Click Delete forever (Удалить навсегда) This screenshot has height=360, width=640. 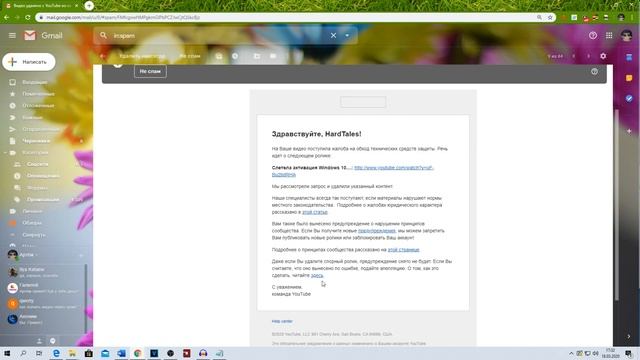pyautogui.click(x=142, y=56)
